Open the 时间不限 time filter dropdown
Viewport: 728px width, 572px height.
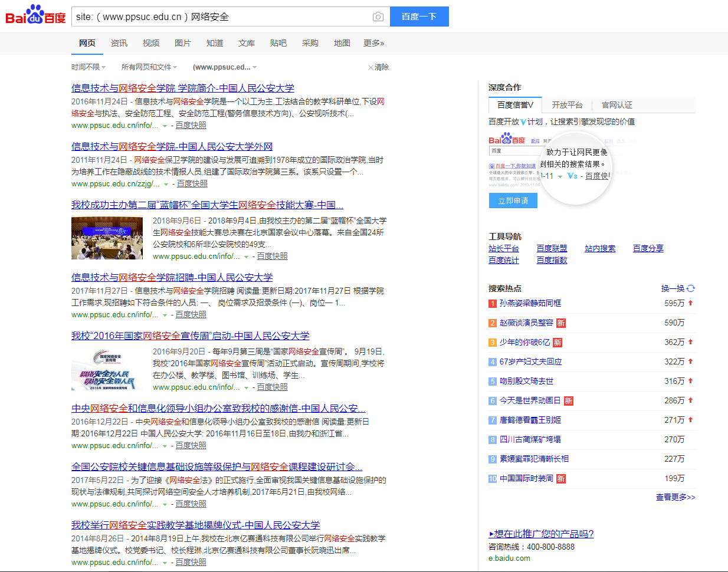point(88,67)
